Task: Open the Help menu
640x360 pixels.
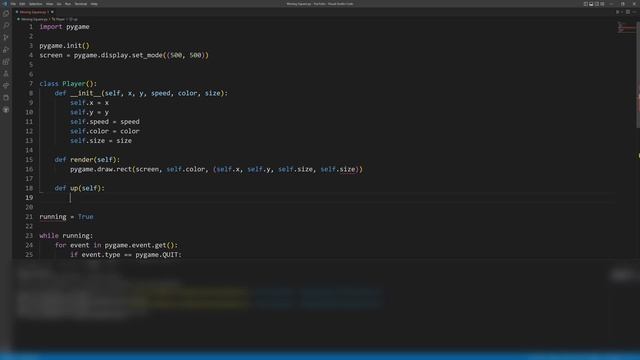Action: pos(94,4)
